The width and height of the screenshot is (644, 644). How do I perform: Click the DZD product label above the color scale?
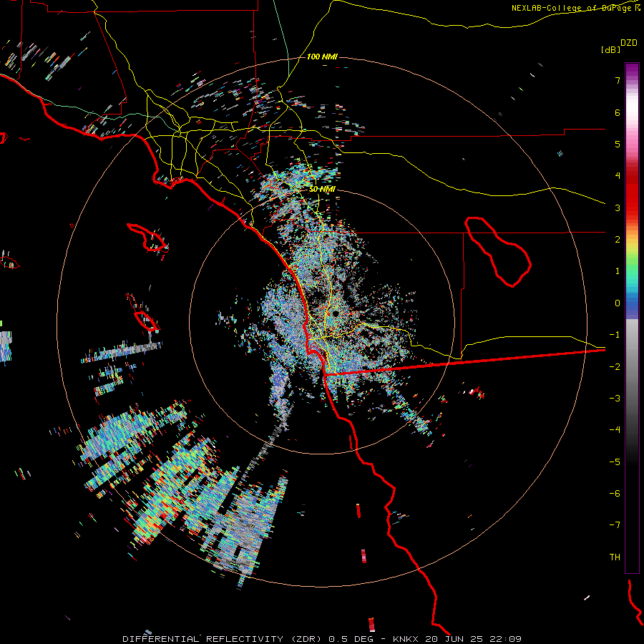coord(629,43)
